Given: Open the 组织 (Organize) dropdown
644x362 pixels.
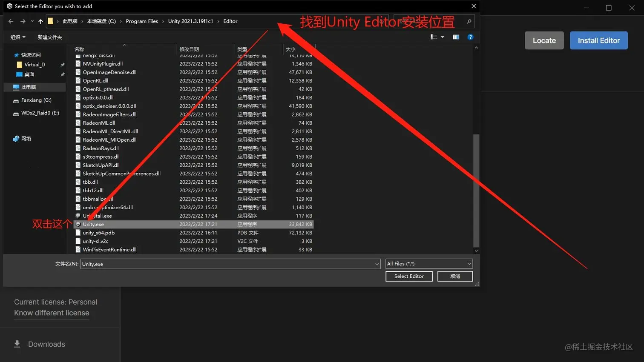Looking at the screenshot, I should pyautogui.click(x=17, y=37).
